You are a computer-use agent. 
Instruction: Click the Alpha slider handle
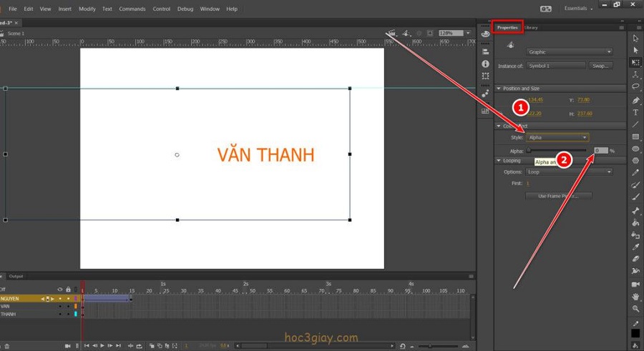[529, 151]
